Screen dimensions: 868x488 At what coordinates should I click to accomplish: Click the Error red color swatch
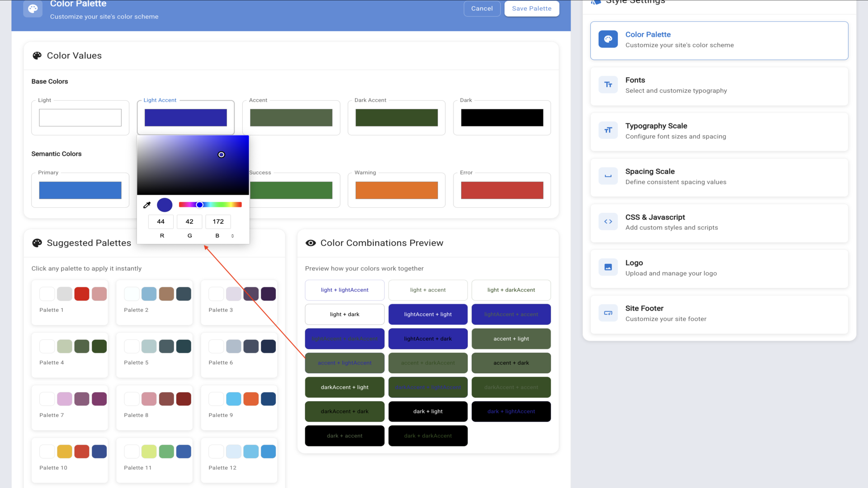point(502,190)
